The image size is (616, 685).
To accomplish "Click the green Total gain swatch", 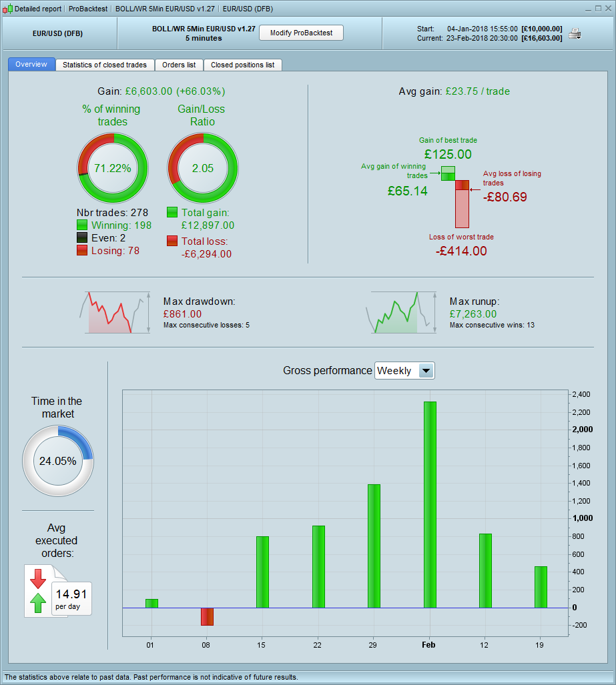I will click(172, 212).
